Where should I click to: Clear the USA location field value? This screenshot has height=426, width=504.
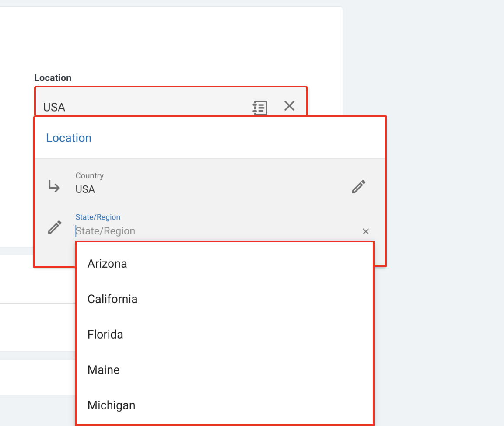289,106
